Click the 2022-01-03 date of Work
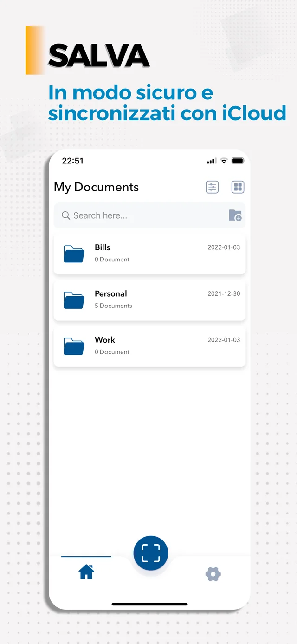Viewport: 297px width, 644px height. (224, 340)
